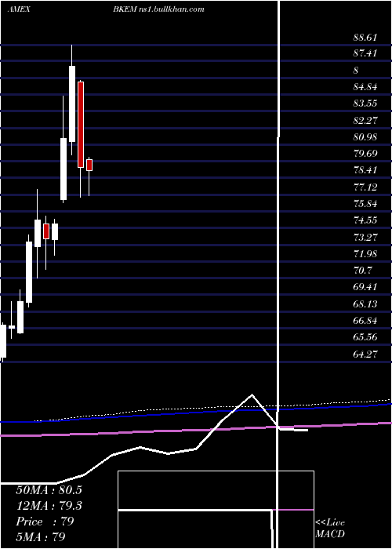Click the 68.13 price axis label
This screenshot has height=549, width=392.
365,304
